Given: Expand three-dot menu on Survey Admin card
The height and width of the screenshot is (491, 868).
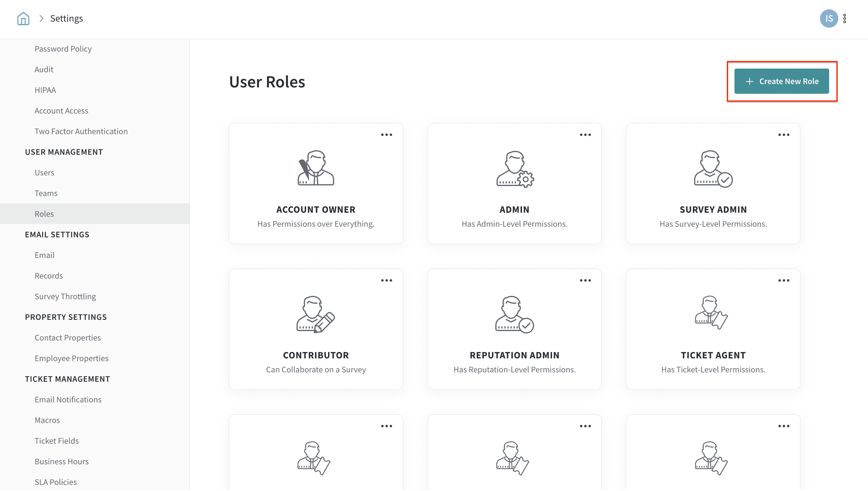Looking at the screenshot, I should tap(783, 135).
